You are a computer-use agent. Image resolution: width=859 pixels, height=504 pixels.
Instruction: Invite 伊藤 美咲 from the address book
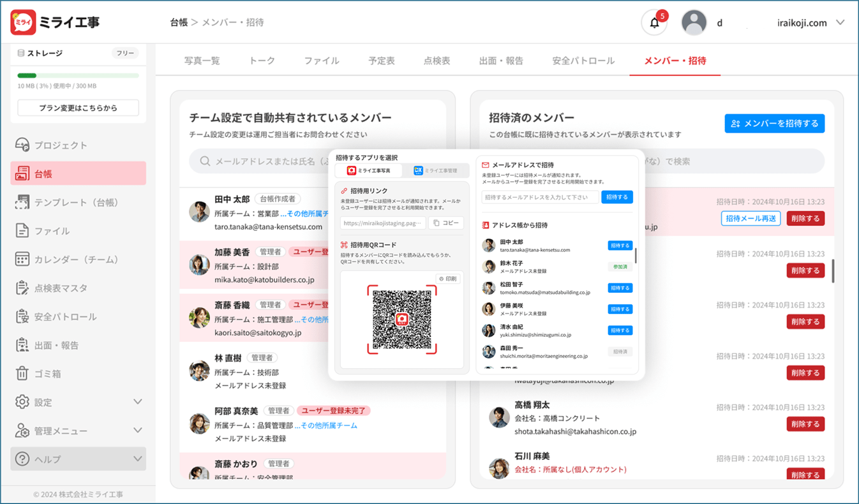point(620,309)
